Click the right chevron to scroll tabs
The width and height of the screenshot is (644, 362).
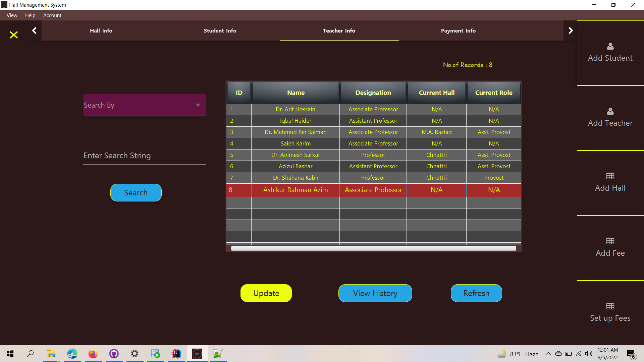click(571, 30)
